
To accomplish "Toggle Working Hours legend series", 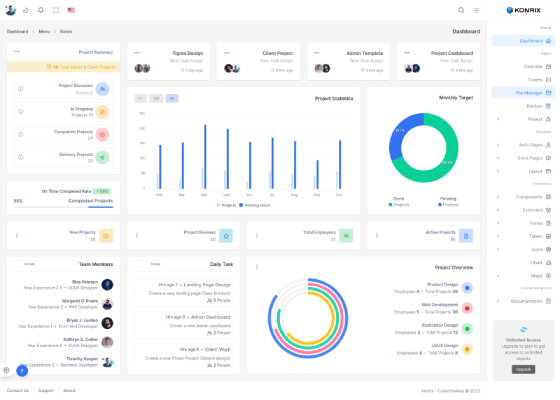I will click(255, 205).
